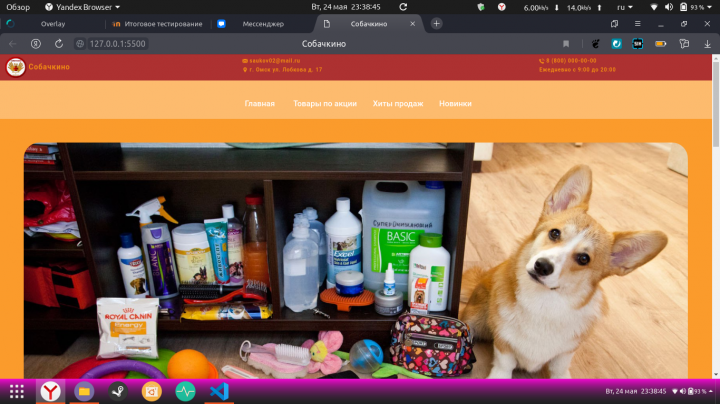
Task: Open the Yandex home button
Action: 35,44
